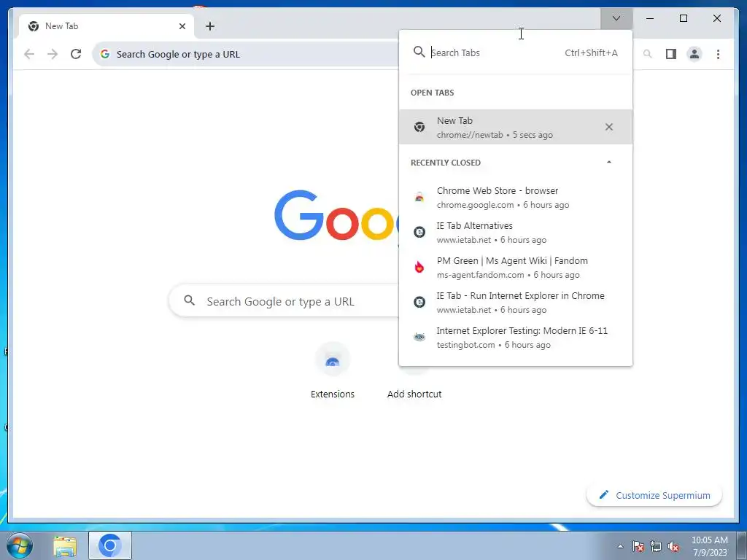Image resolution: width=747 pixels, height=560 pixels.
Task: Reload the current page
Action: (76, 54)
